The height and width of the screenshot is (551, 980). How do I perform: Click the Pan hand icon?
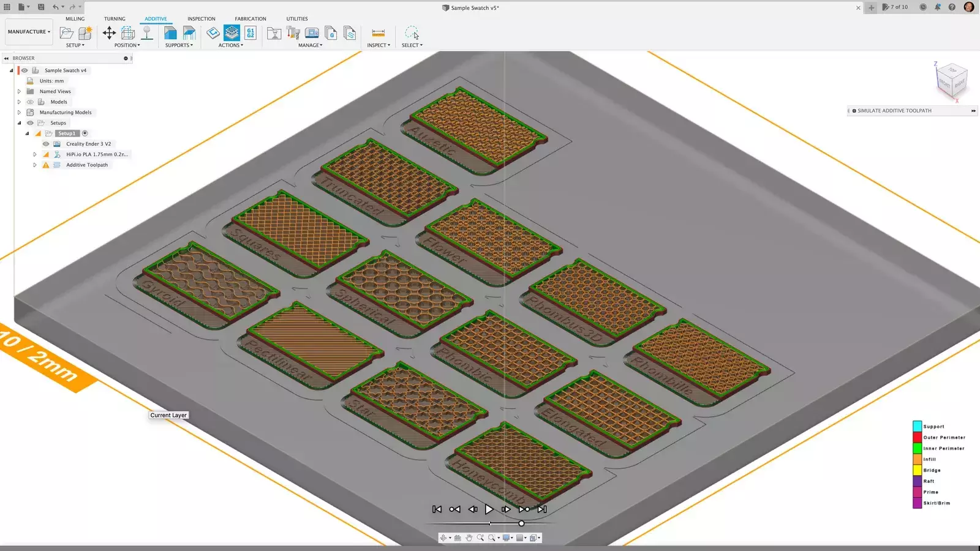coord(469,538)
